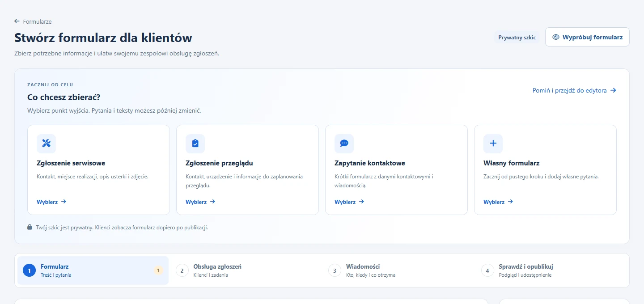
Task: Choose Wybierz under Zgłoszenie przeglądu
Action: (200, 202)
